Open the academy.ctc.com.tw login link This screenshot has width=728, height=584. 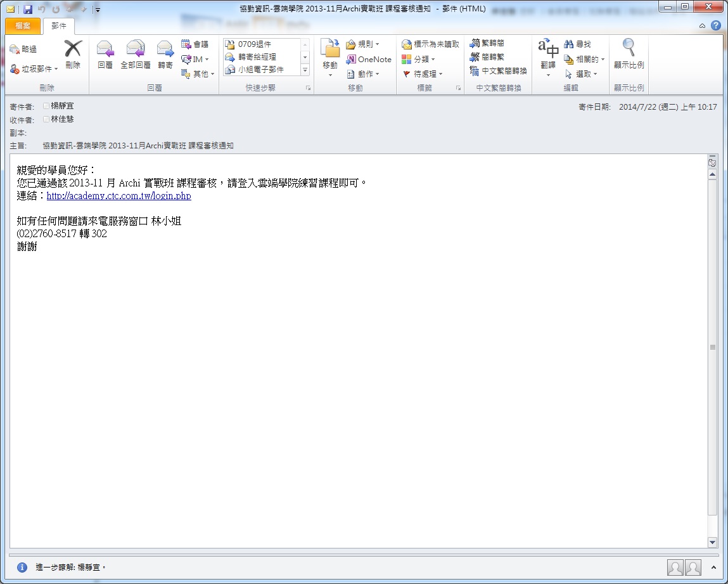tap(118, 196)
